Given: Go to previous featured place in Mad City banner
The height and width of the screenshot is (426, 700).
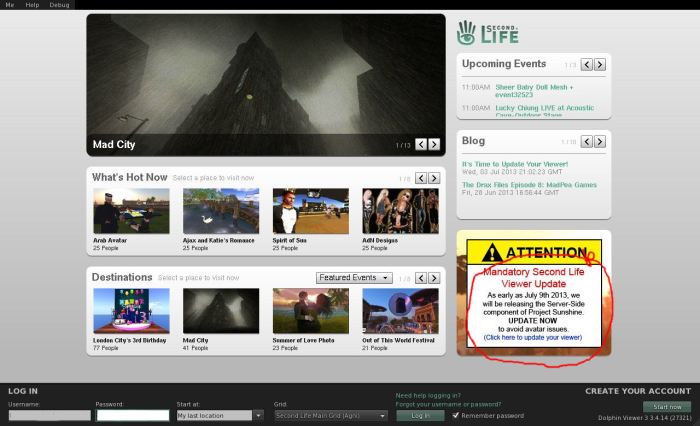Looking at the screenshot, I should click(x=421, y=145).
